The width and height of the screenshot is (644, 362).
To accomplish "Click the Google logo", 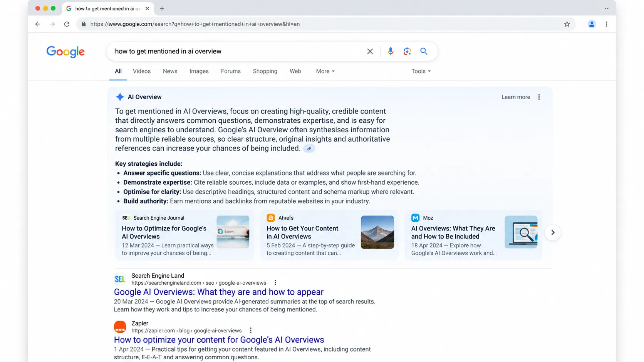I will click(65, 52).
